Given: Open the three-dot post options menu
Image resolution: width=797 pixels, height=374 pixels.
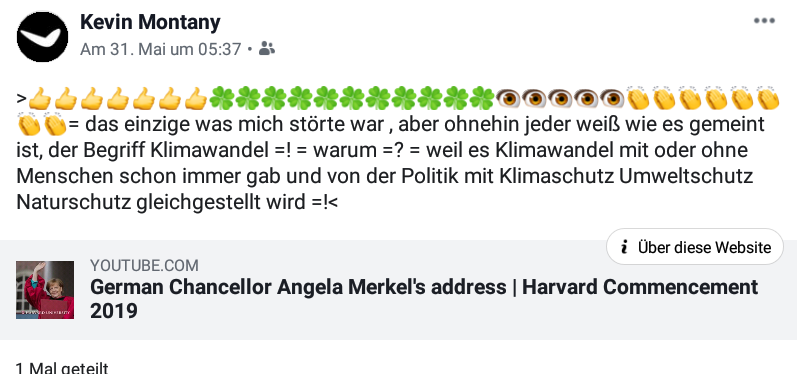Looking at the screenshot, I should click(x=764, y=21).
